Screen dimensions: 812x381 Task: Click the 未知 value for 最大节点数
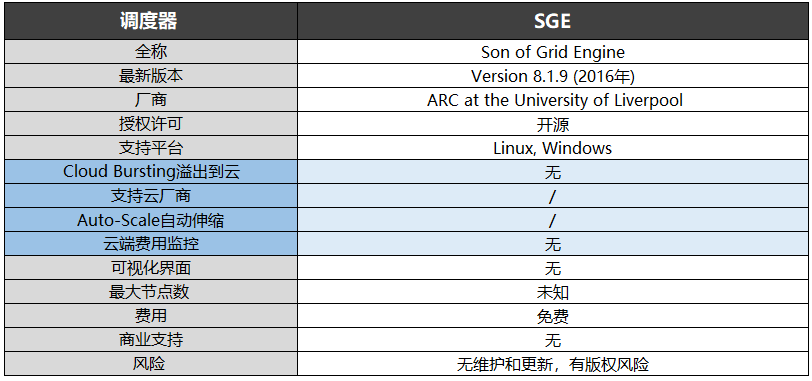[553, 292]
